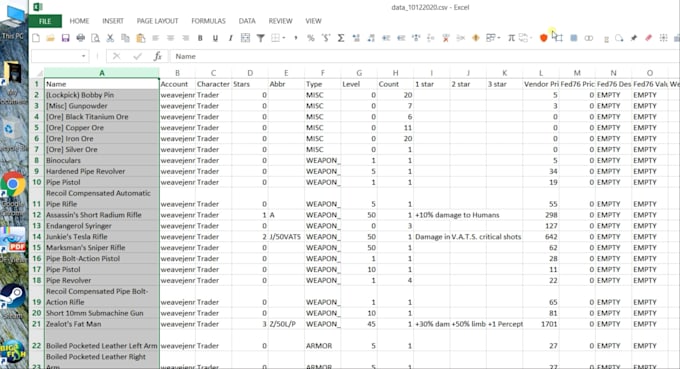Align text right with the toolbar icon
This screenshot has width=680, height=369.
coord(186,38)
